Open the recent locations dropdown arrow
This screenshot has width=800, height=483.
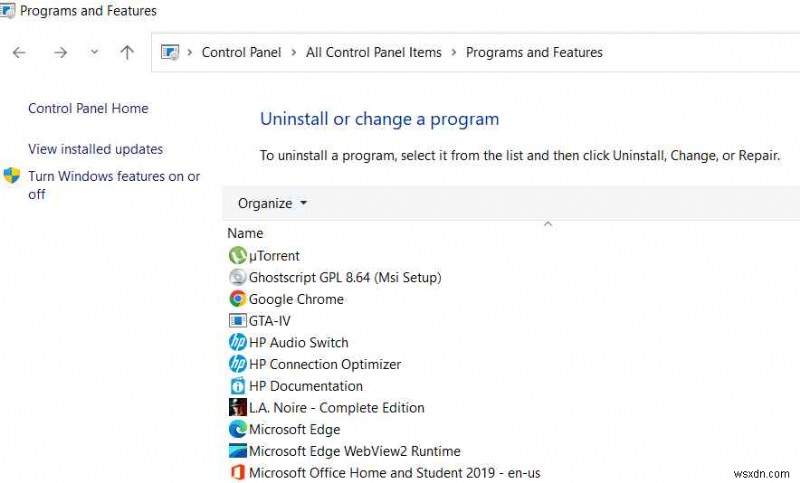pos(94,52)
